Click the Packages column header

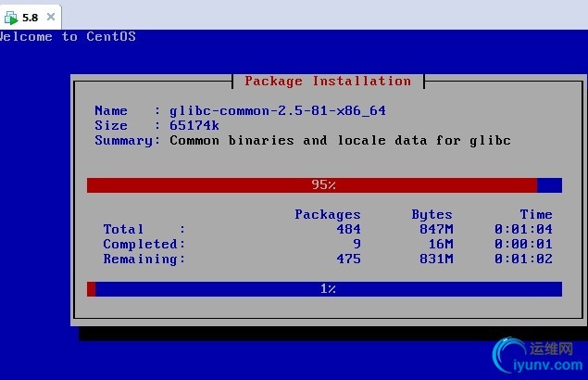pyautogui.click(x=328, y=214)
